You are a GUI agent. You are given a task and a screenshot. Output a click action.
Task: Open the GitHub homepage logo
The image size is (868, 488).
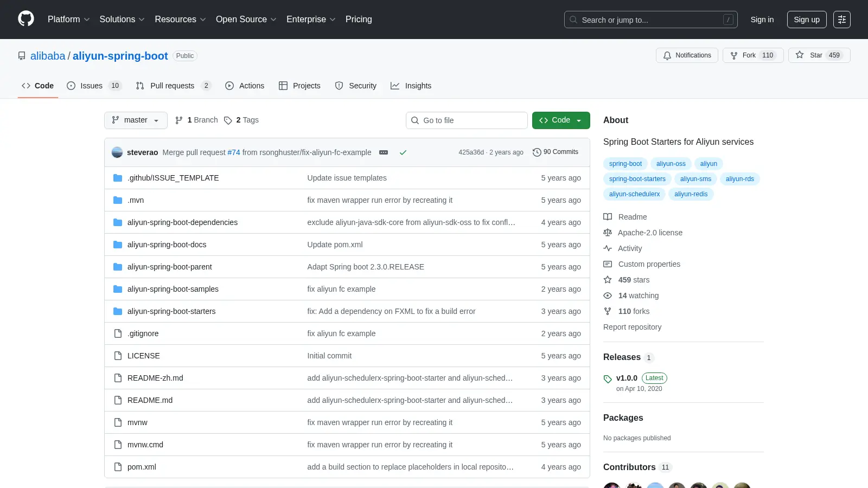tap(26, 19)
